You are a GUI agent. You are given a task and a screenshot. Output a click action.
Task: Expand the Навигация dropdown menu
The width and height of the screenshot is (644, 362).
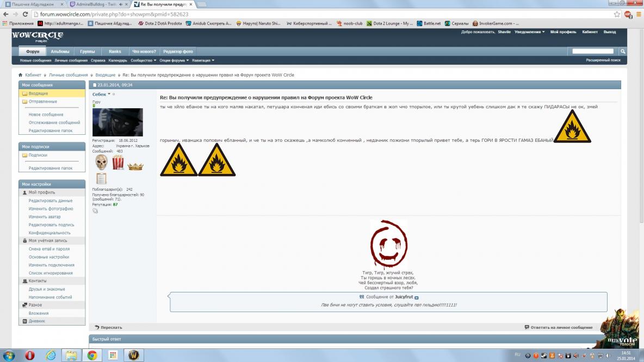click(203, 60)
